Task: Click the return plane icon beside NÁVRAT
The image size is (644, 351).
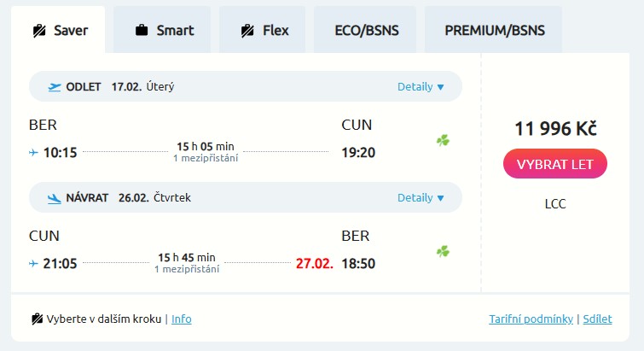Action: click(x=55, y=197)
